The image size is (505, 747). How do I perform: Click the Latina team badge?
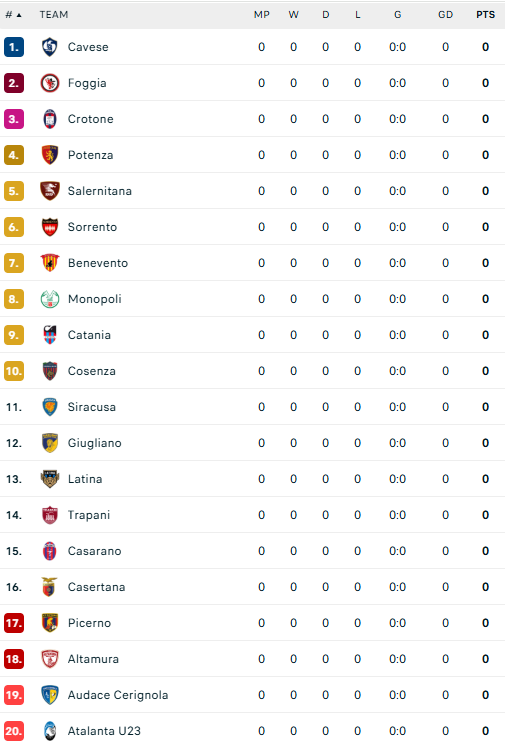(50, 479)
